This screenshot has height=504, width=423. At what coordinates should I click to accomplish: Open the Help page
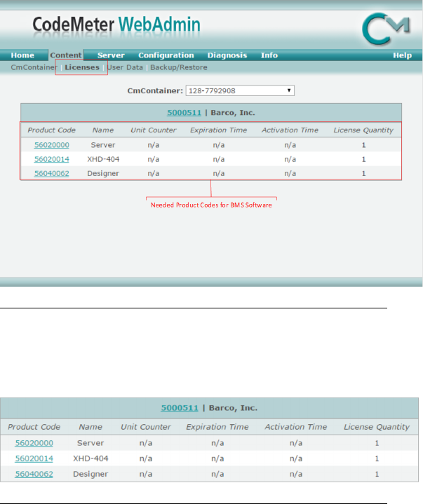coord(402,55)
